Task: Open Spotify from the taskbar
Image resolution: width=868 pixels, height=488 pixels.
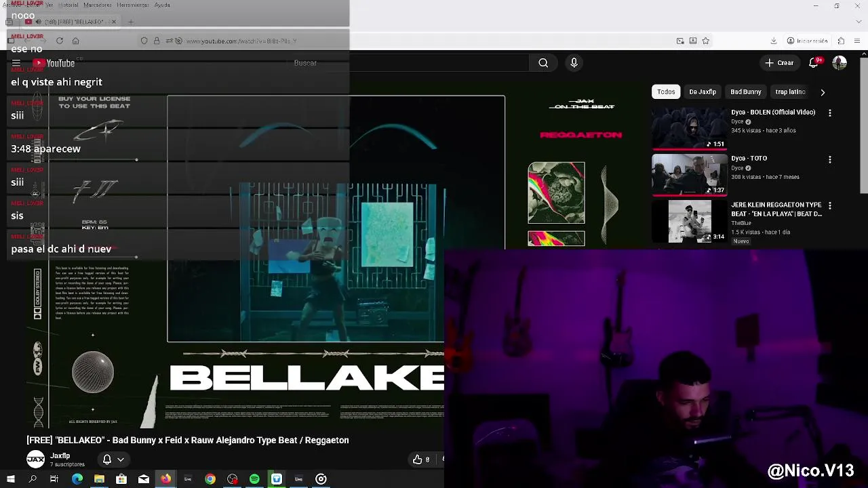Action: pyautogui.click(x=254, y=479)
